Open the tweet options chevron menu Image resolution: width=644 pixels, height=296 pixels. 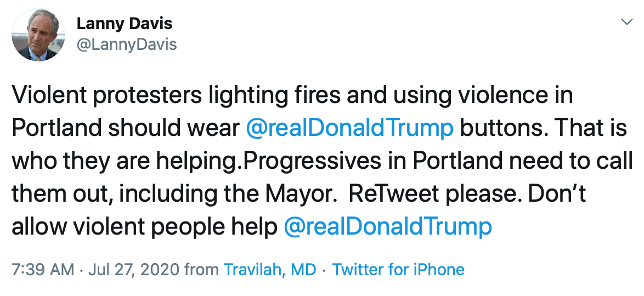click(x=626, y=22)
